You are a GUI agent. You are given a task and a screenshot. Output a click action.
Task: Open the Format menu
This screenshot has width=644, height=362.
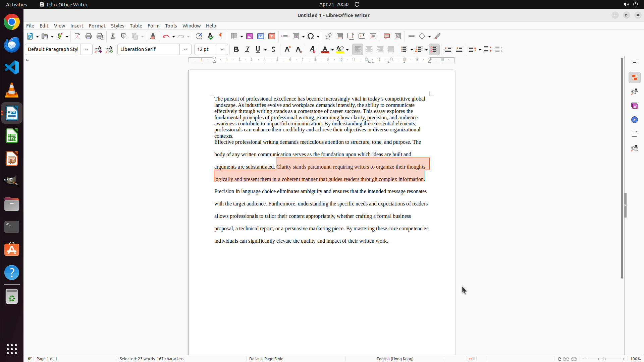97,26
